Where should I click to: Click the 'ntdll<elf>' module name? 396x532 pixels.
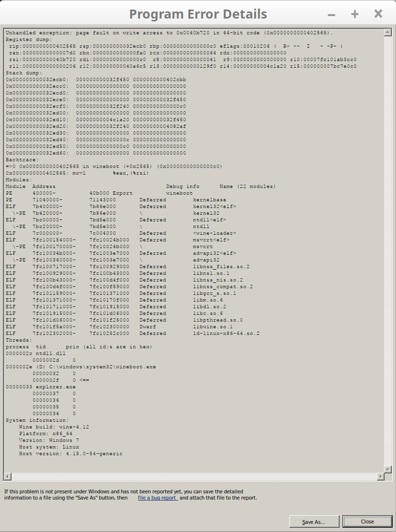210,220
